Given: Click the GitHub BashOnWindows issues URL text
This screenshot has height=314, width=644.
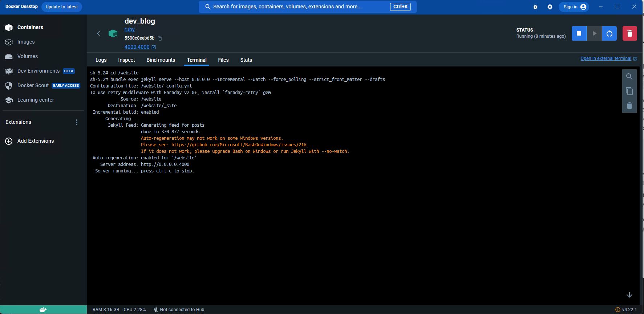Looking at the screenshot, I should point(239,145).
